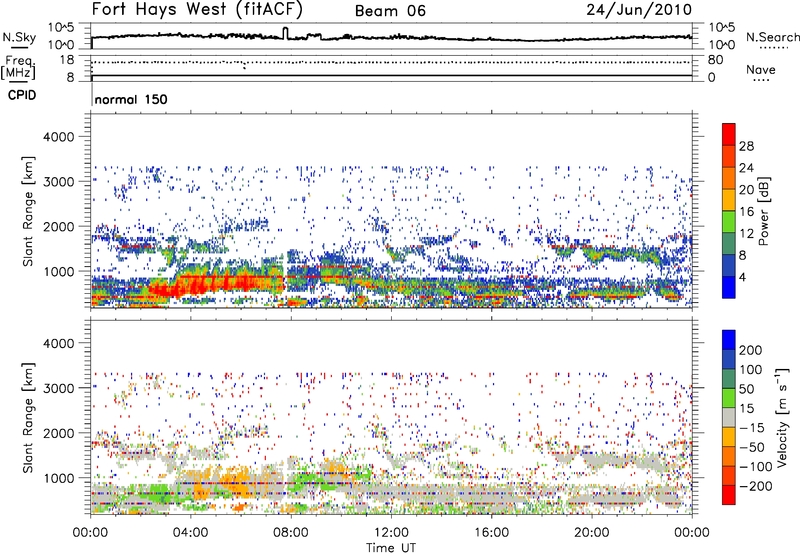The width and height of the screenshot is (800, 554).
Task: Click the "04:00" time tick label
Action: click(x=190, y=533)
